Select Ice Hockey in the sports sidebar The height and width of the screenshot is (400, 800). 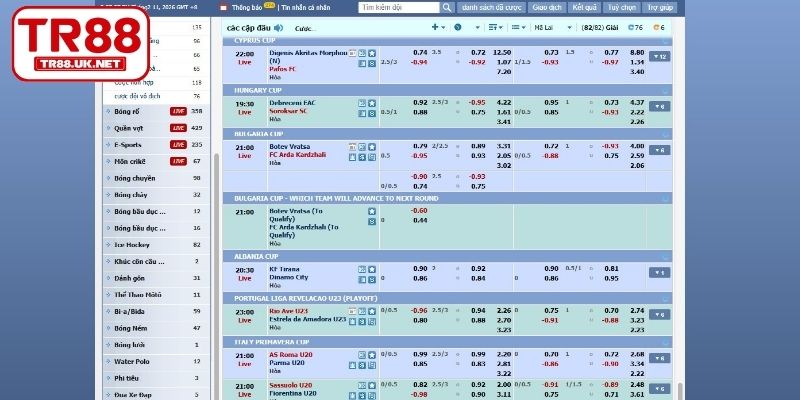pos(156,245)
